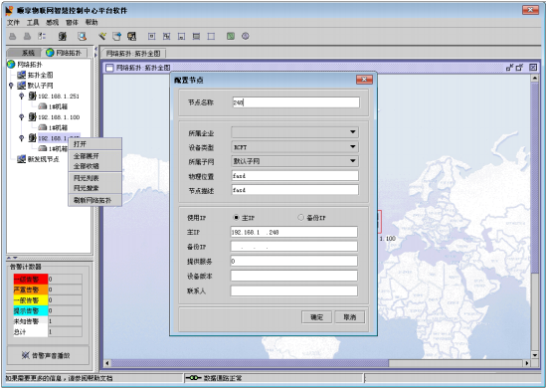Collapse the 默认子网 tree node toggle
This screenshot has height=390, width=548.
11,85
